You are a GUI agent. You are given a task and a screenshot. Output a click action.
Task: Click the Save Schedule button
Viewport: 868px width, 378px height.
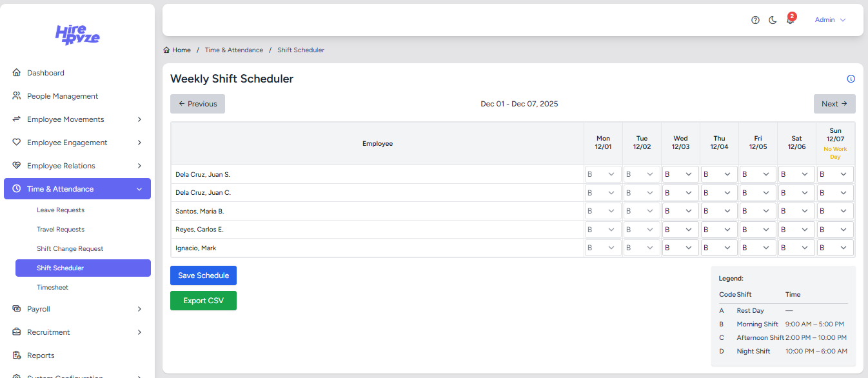(204, 275)
